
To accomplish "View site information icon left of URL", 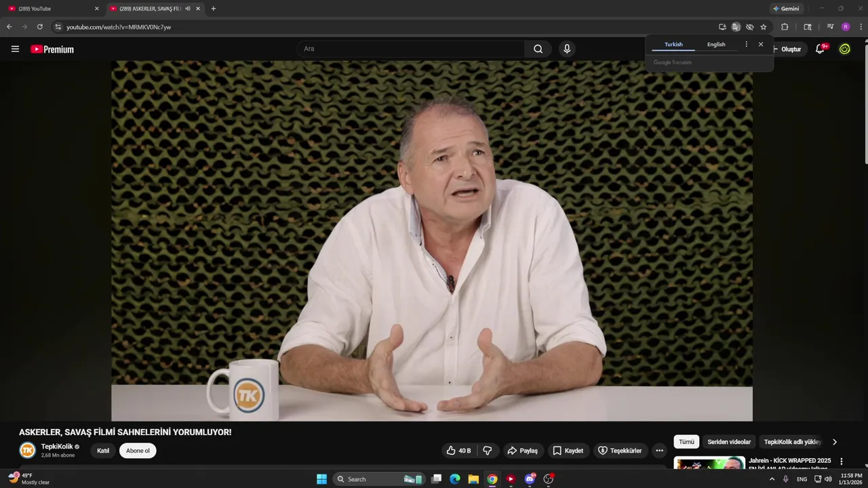I will click(58, 27).
